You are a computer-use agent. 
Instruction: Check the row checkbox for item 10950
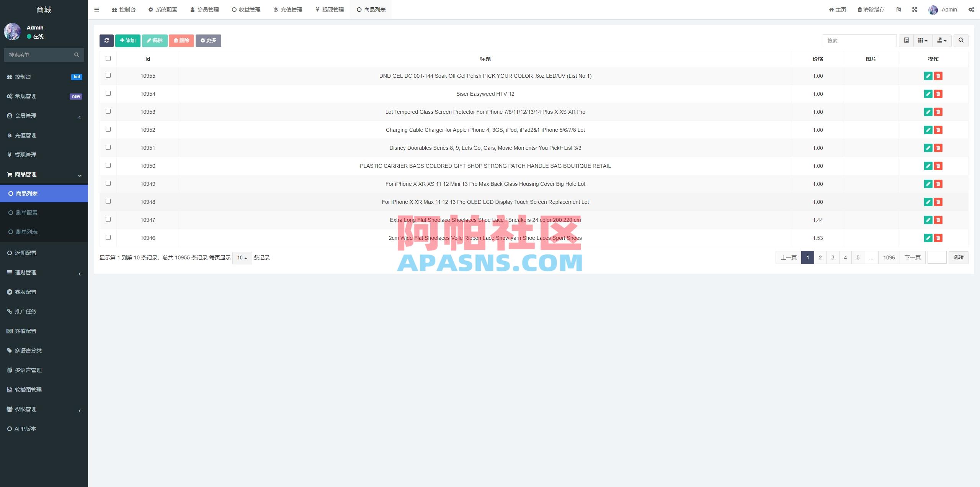(108, 165)
